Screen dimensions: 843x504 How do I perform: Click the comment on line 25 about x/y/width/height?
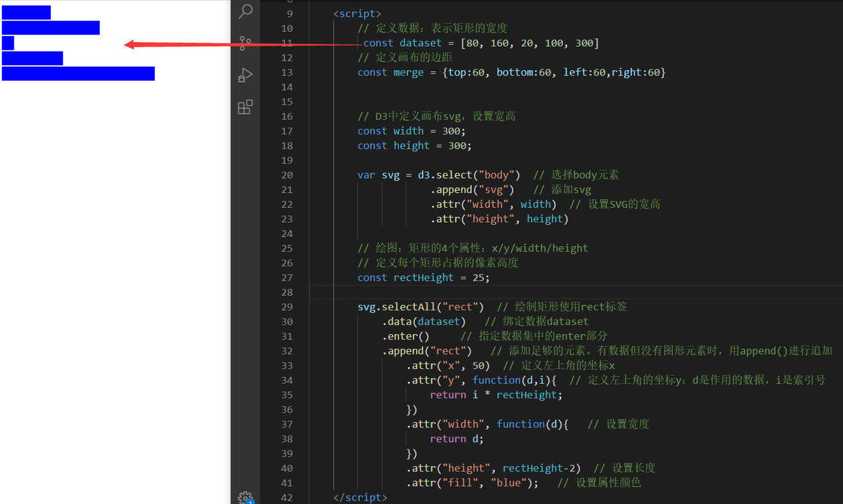coord(473,249)
